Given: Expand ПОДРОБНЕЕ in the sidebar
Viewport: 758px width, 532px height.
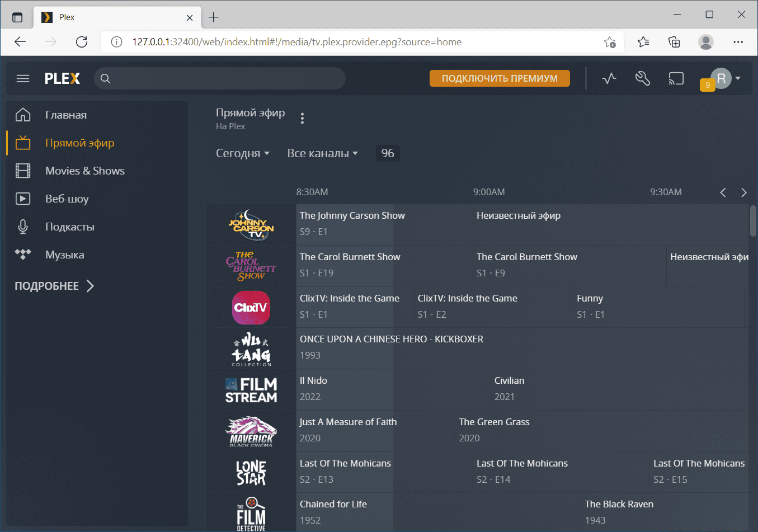Looking at the screenshot, I should point(54,286).
